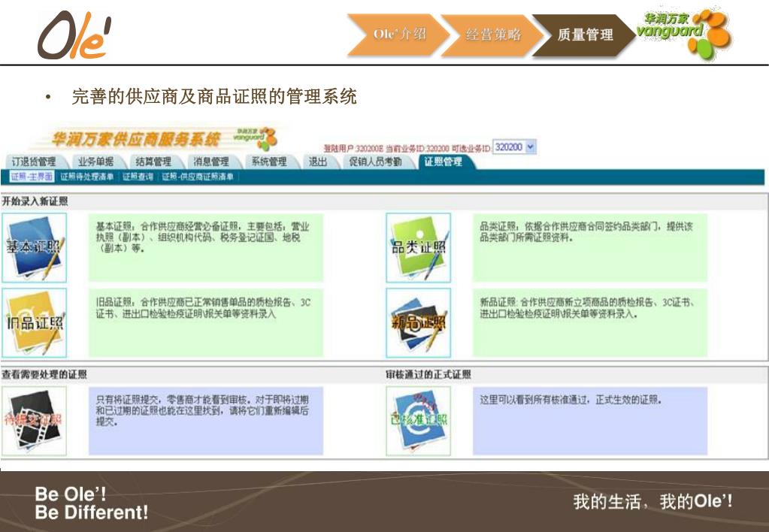Click the 只有将证照提交 description text box
769x532 pixels.
click(206, 421)
